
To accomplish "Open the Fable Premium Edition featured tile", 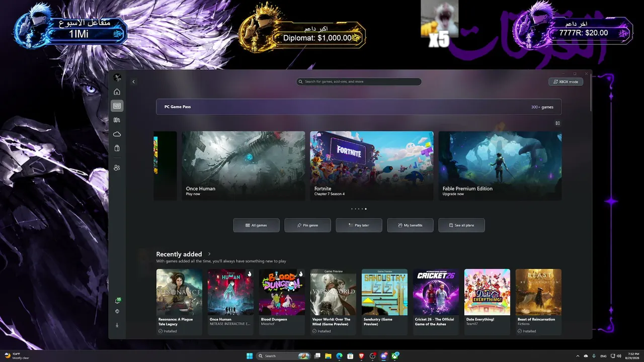I will pos(500,166).
